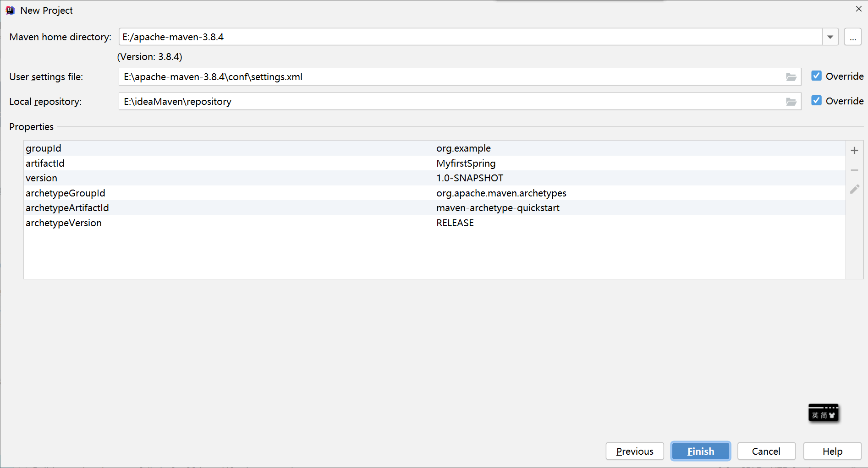This screenshot has width=868, height=468.
Task: Focus the Local repository path field
Action: point(460,102)
